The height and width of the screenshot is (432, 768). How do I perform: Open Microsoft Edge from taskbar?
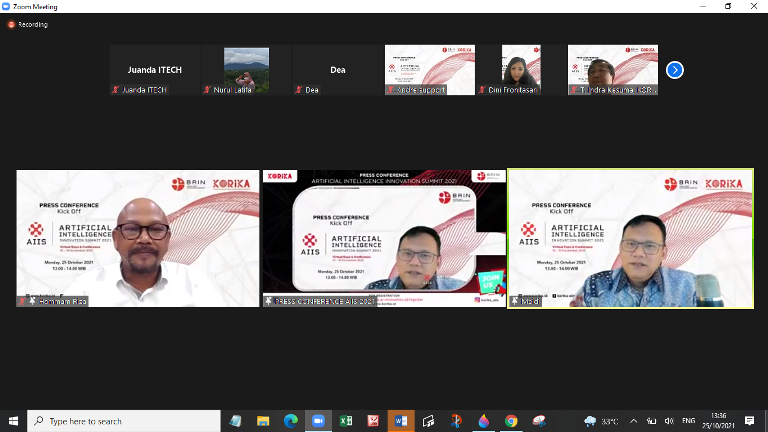[291, 421]
